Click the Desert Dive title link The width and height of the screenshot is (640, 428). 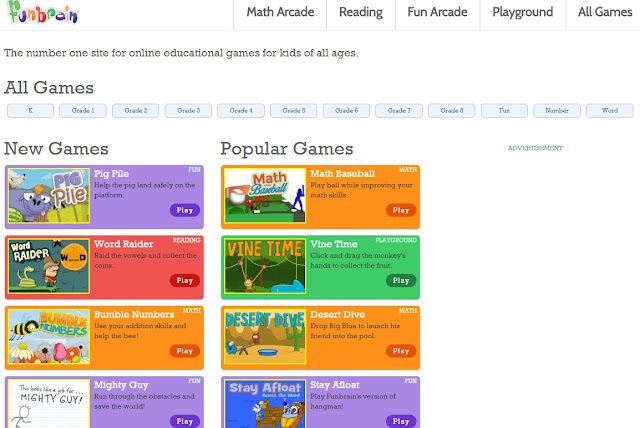point(338,315)
